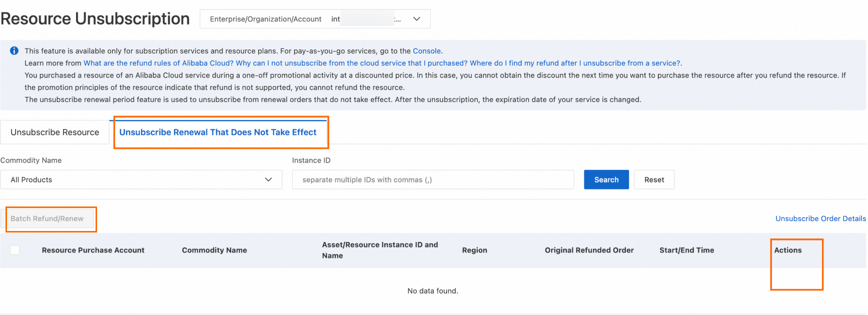This screenshot has height=315, width=868.
Task: Click the blue Search button
Action: 606,179
